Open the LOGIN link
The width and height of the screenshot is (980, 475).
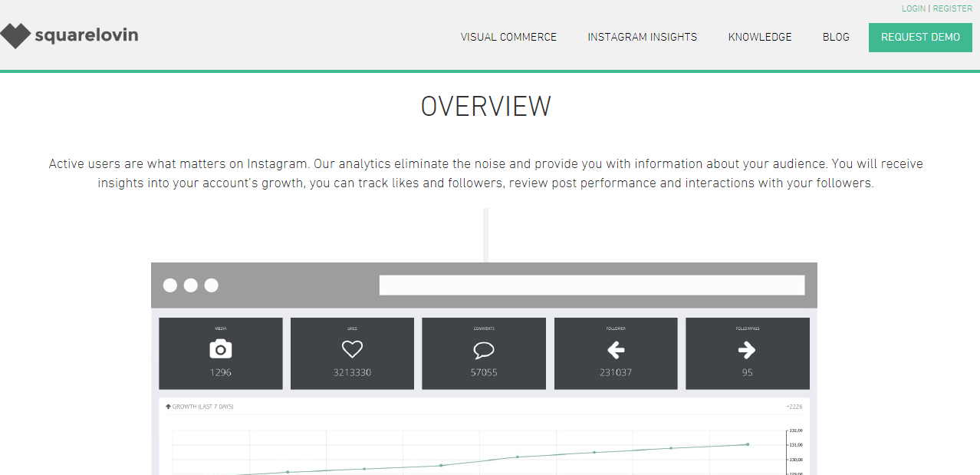click(x=913, y=8)
